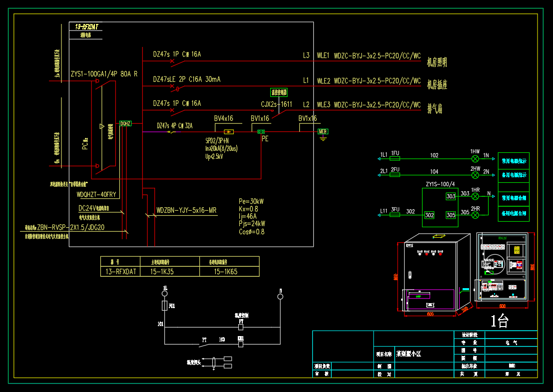Screen dimensions: 553x392
Task: Select the WDQHZT-40FRY label
Action: pos(96,195)
